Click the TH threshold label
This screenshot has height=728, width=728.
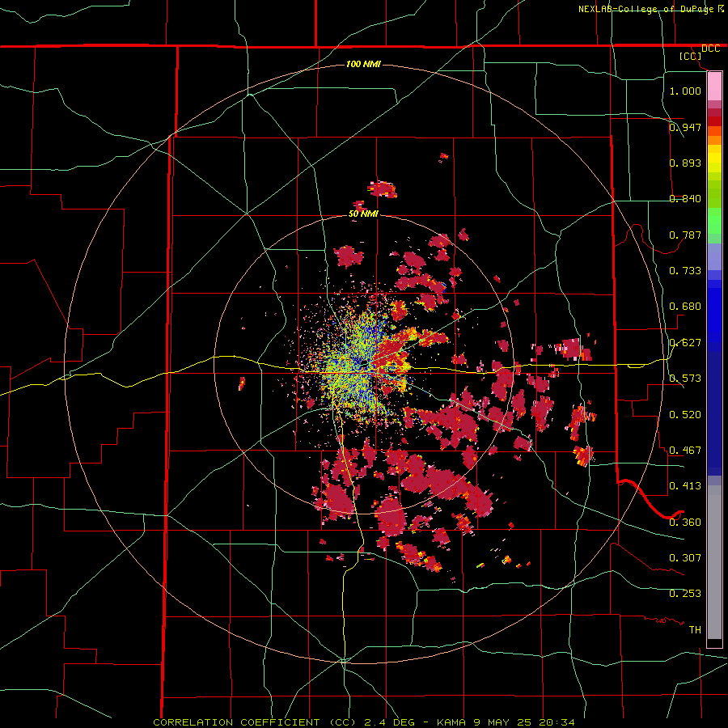(695, 630)
